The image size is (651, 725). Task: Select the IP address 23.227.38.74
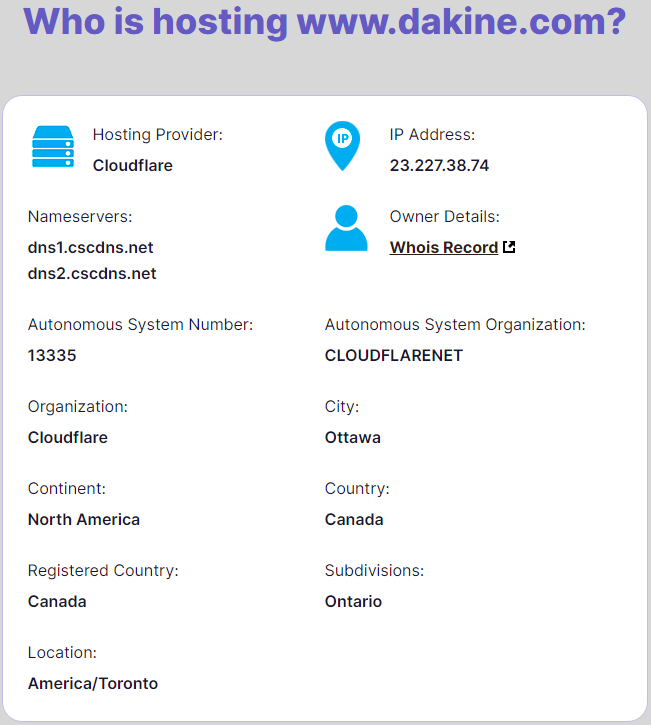click(x=439, y=166)
